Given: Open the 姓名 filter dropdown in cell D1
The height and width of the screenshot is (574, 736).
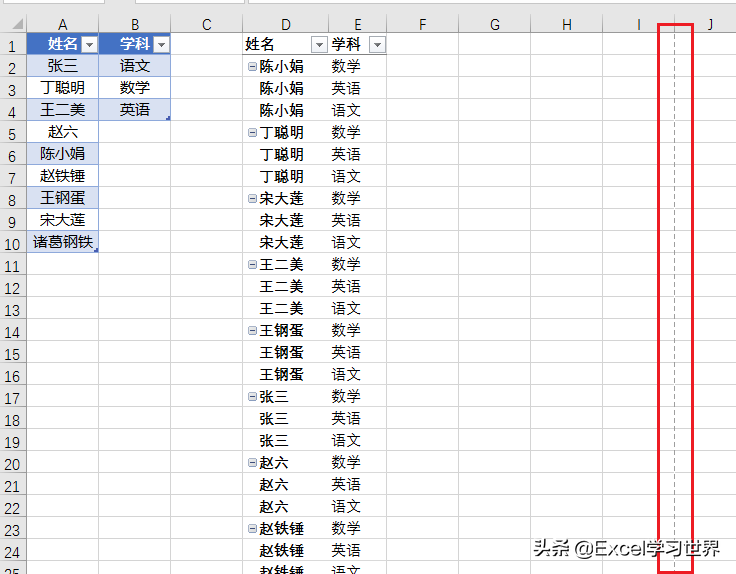Looking at the screenshot, I should pyautogui.click(x=319, y=45).
